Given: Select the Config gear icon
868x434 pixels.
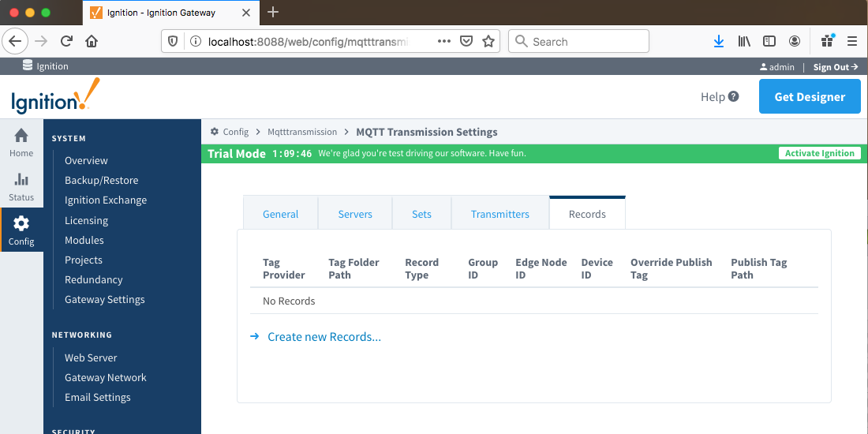Looking at the screenshot, I should pyautogui.click(x=21, y=223).
